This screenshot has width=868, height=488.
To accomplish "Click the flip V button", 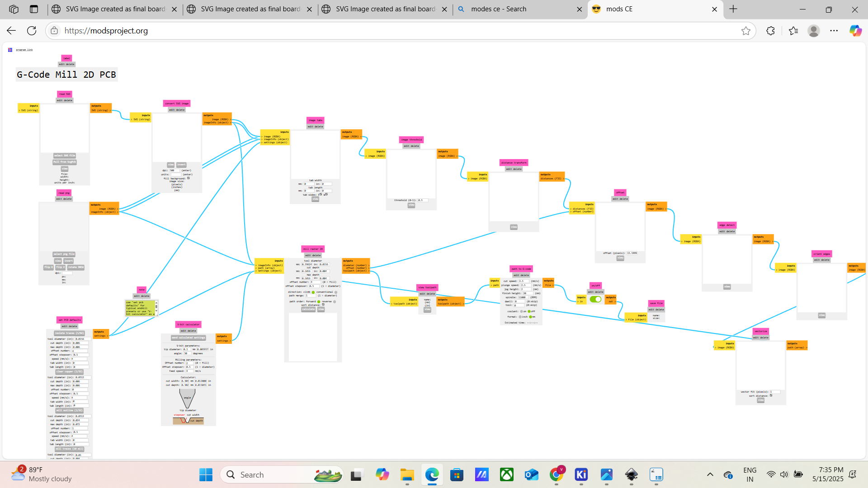I will click(x=60, y=267).
